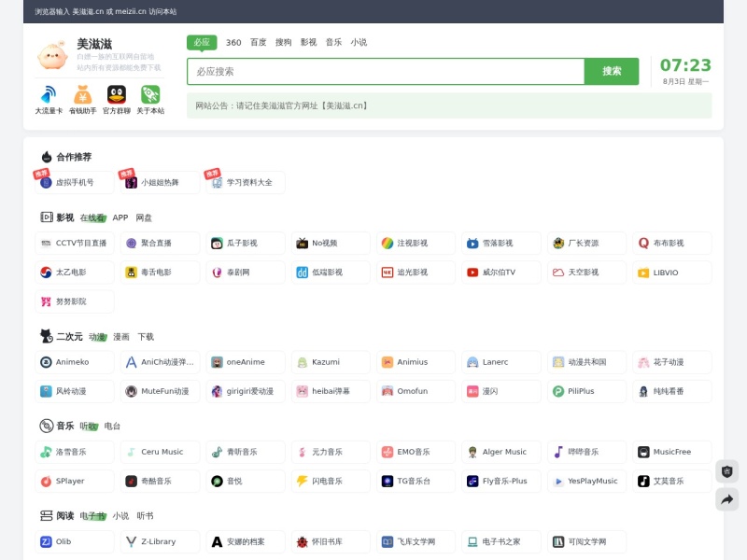Click the EMO音乐 red icon
The image size is (747, 560).
pyautogui.click(x=388, y=452)
